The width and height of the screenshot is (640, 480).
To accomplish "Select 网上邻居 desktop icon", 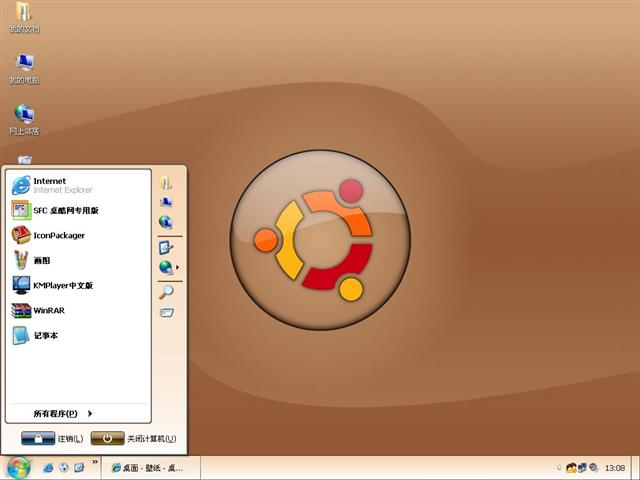I will pyautogui.click(x=24, y=120).
